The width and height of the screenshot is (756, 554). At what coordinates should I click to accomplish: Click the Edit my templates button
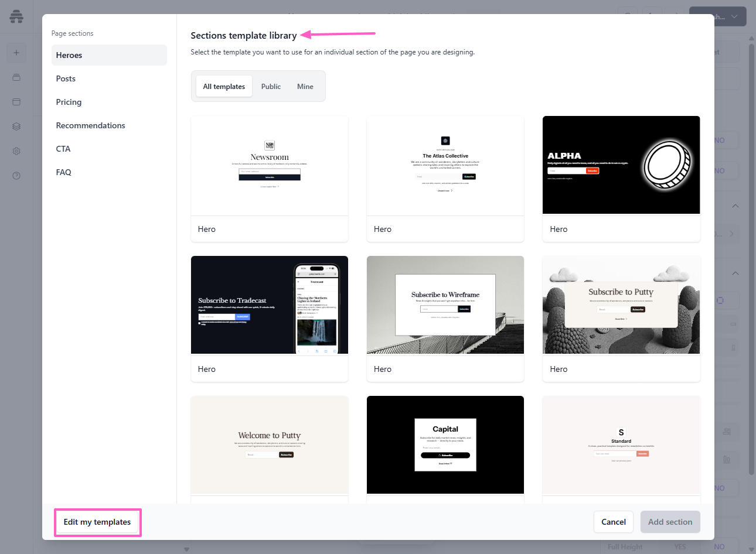pos(97,522)
